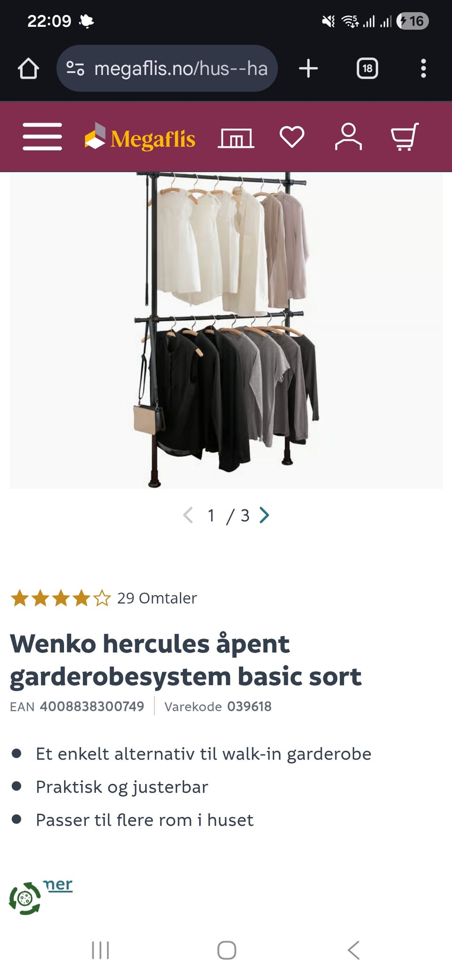Open the store locator icon

(x=236, y=138)
